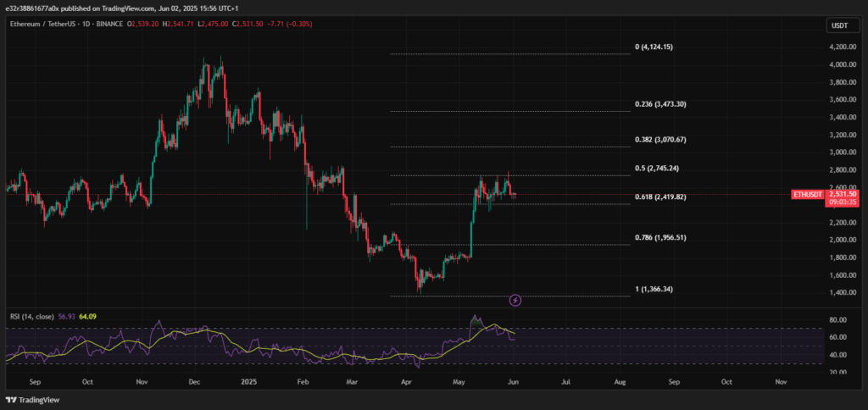Click the Dec label on the time axis
The image size is (868, 410).
tap(194, 382)
